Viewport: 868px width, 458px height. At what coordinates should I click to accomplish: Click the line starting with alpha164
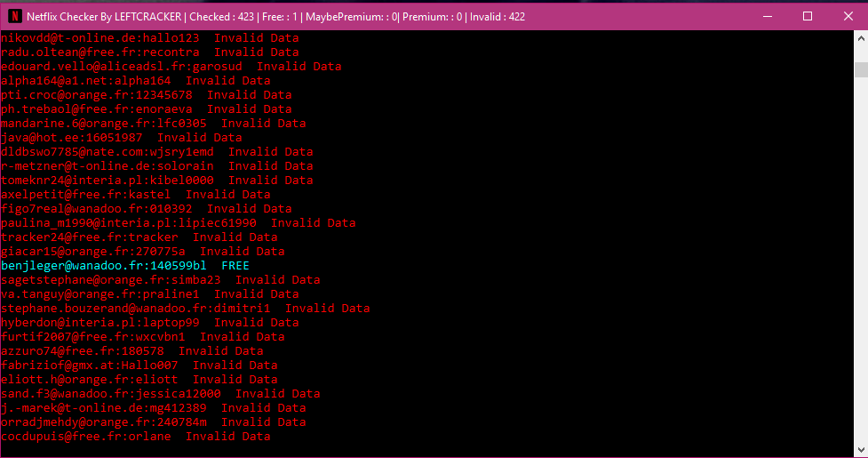coord(85,81)
